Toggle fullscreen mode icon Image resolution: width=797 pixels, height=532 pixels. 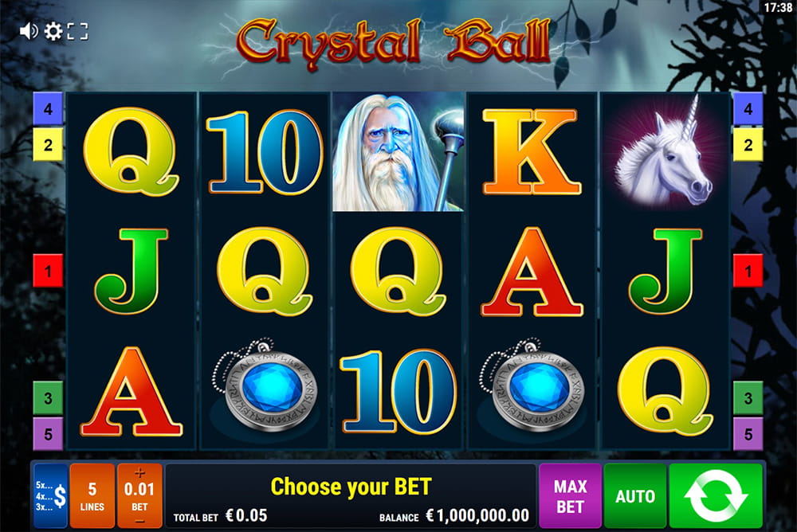77,32
